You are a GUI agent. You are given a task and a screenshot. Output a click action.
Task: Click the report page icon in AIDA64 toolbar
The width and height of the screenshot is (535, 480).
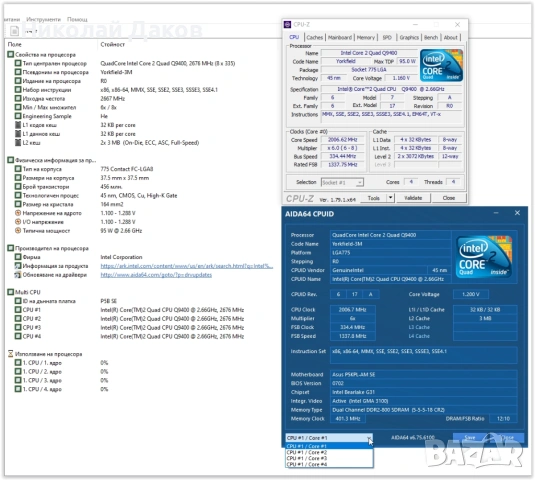[14, 31]
